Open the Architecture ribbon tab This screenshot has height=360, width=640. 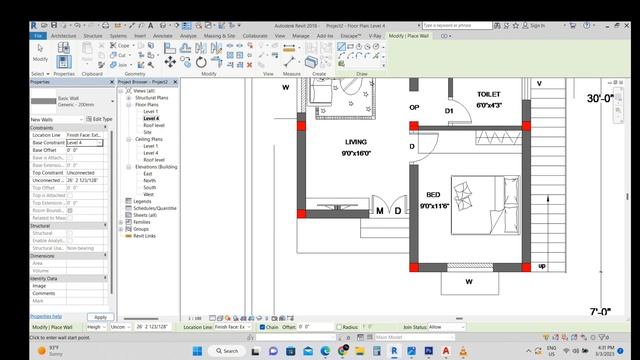click(x=63, y=36)
